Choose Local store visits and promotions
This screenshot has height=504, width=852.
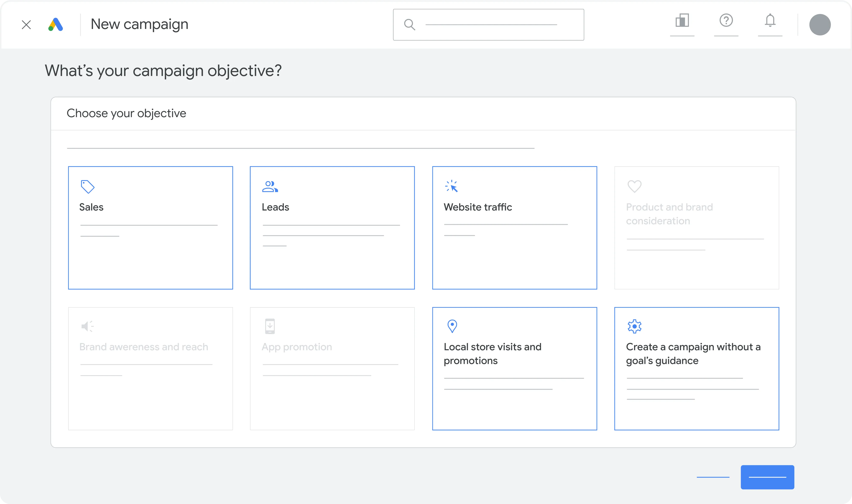click(x=514, y=369)
